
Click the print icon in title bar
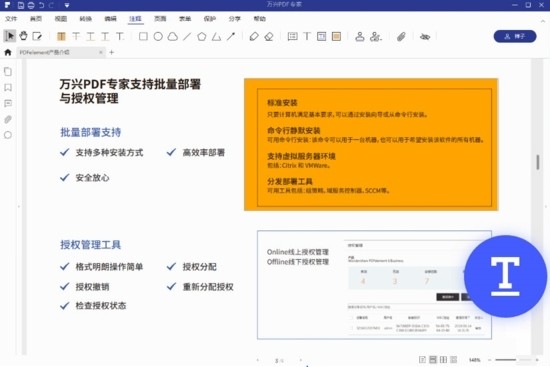click(x=31, y=5)
